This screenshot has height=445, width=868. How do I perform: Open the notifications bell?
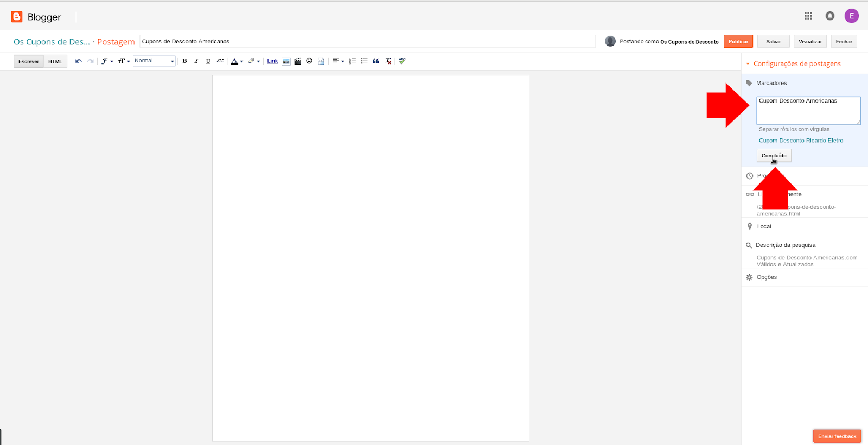(830, 16)
